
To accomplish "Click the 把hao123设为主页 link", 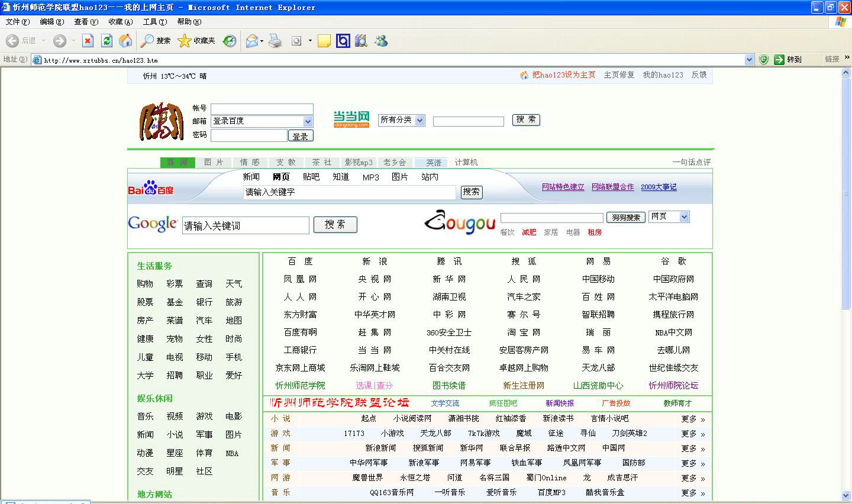I will [x=563, y=75].
